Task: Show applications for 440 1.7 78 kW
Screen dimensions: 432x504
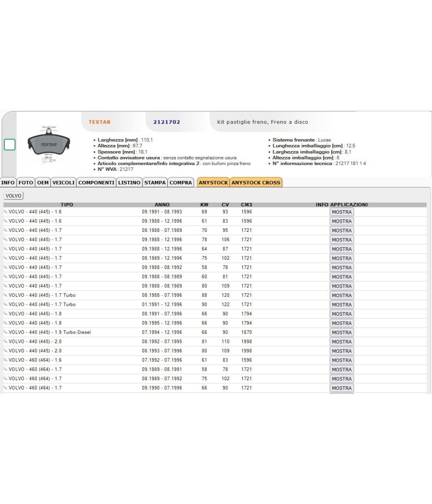Action: (x=342, y=240)
